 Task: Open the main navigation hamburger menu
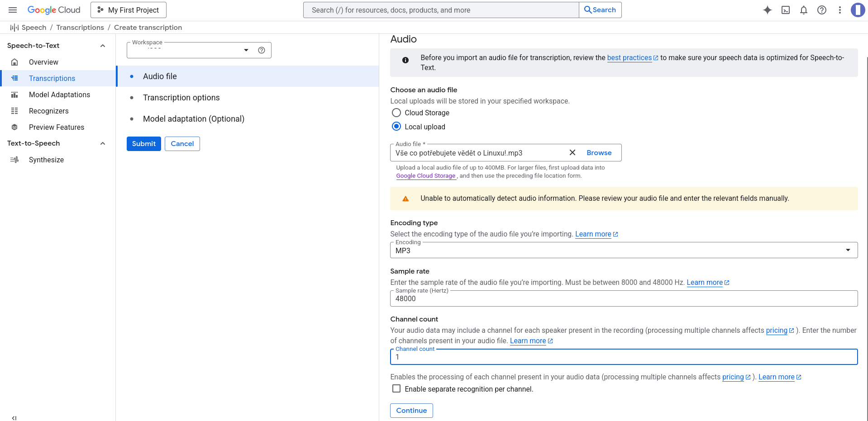click(x=13, y=10)
